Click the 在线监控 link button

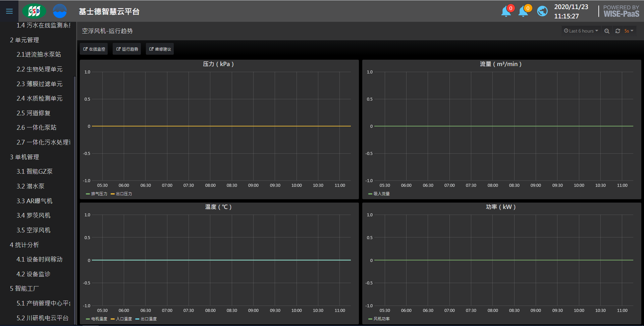coord(94,49)
